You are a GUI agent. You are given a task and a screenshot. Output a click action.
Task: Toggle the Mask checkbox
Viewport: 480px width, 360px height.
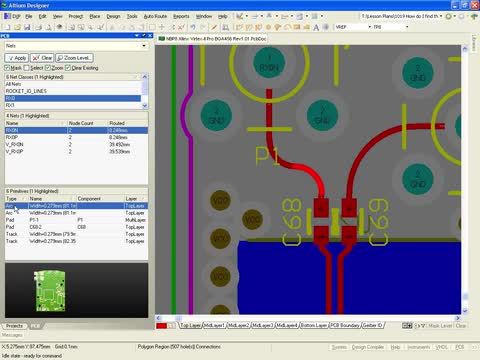click(7, 68)
